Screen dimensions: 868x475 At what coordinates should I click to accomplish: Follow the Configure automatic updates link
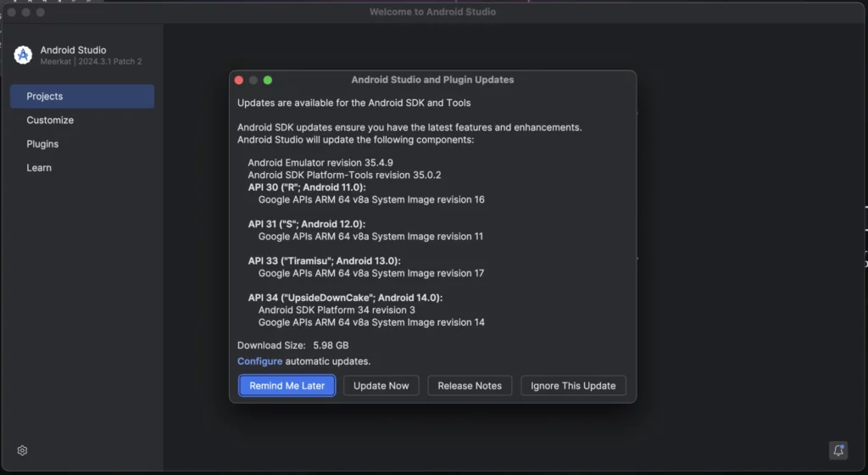click(259, 361)
